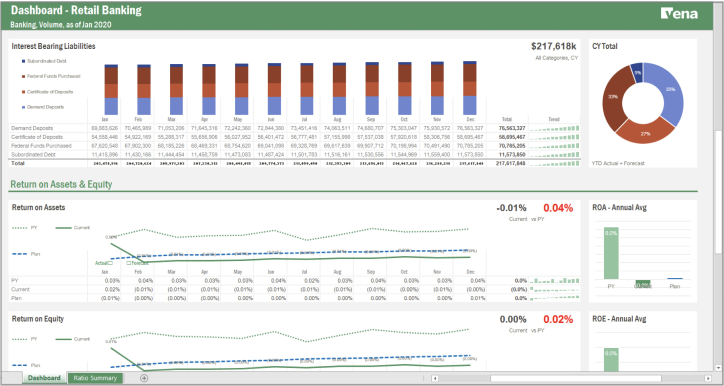
Task: Click the Jan stacked bar in Interest Bearing Liabilities
Action: [x=111, y=90]
